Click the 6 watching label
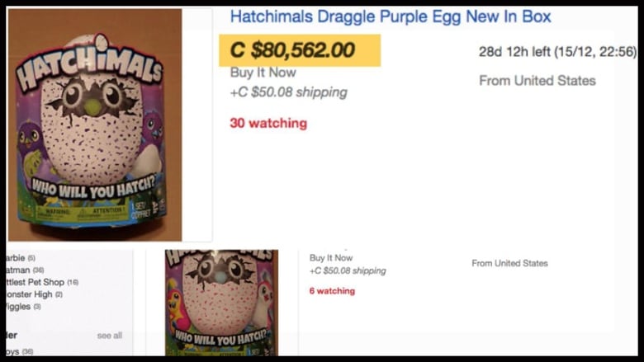 (332, 290)
